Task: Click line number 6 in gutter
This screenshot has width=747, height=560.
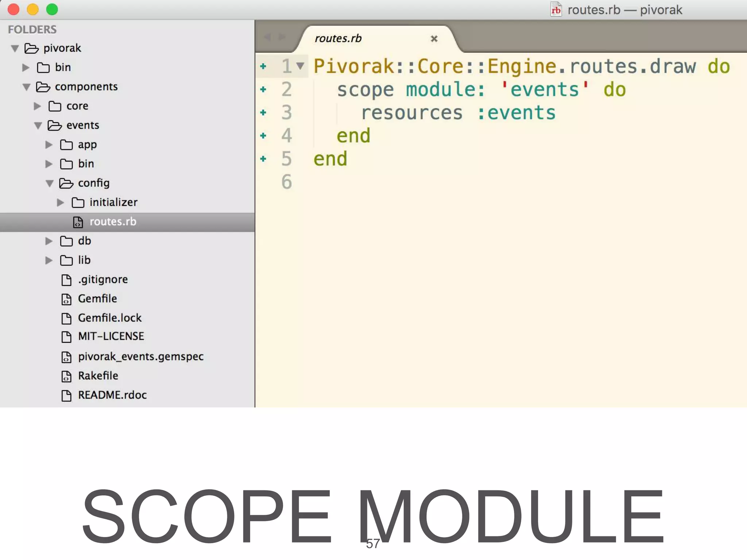Action: pyautogui.click(x=287, y=182)
